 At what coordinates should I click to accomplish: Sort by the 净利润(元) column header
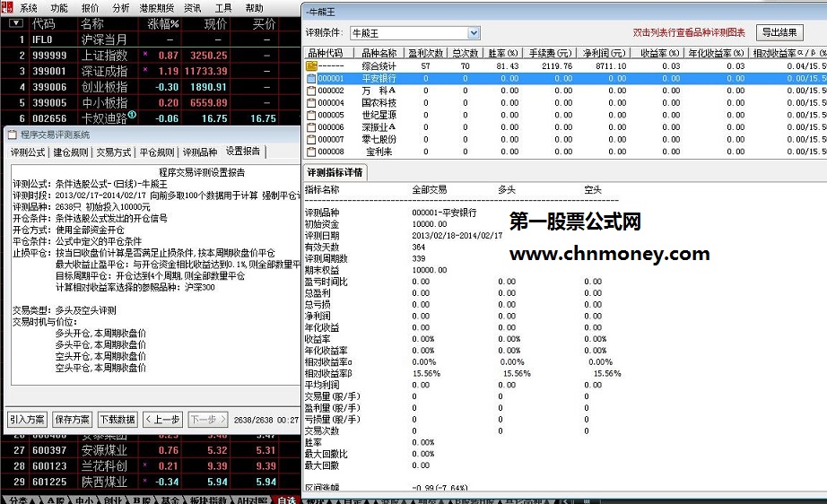[x=604, y=53]
